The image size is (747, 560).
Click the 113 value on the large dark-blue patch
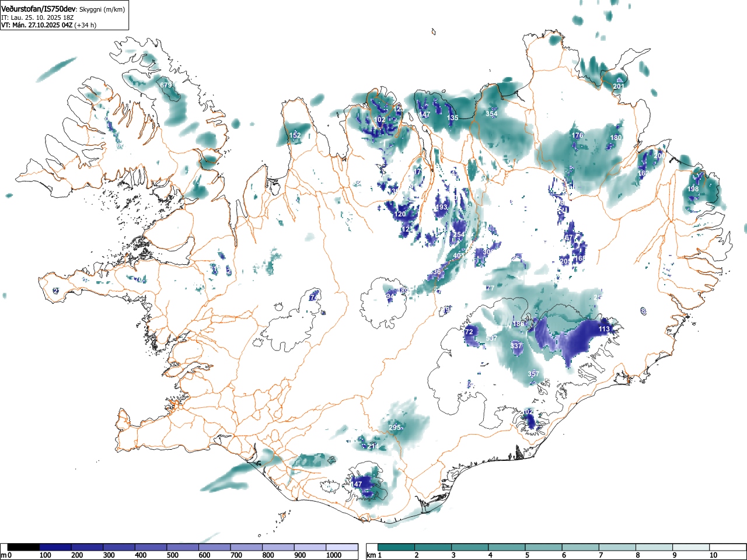coord(604,329)
